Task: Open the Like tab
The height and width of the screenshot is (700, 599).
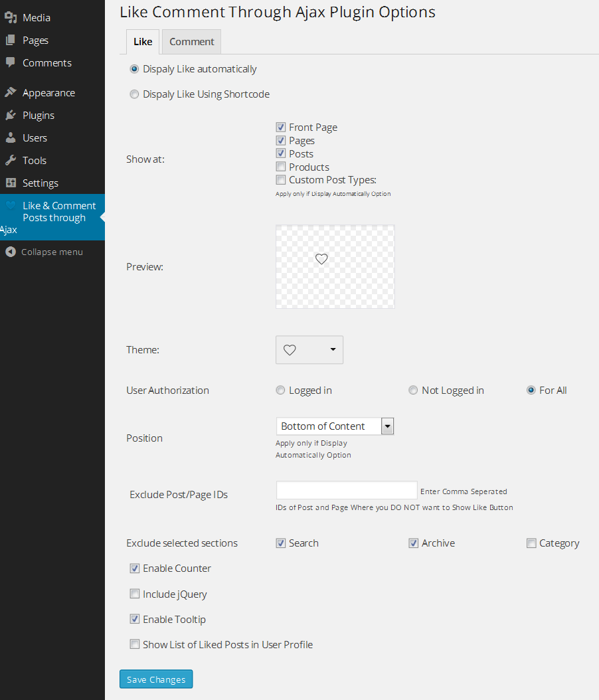Action: click(x=143, y=42)
